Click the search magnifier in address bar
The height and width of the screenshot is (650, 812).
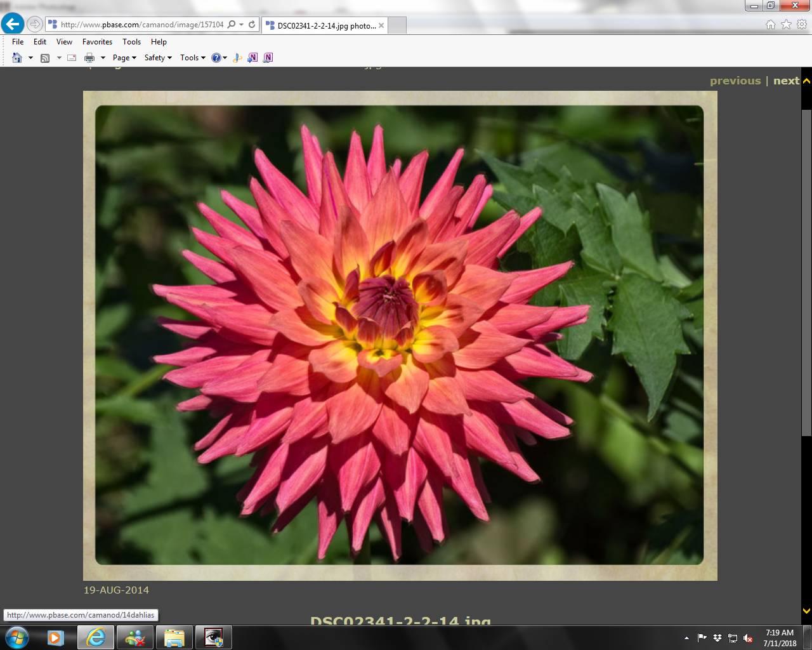coord(232,25)
